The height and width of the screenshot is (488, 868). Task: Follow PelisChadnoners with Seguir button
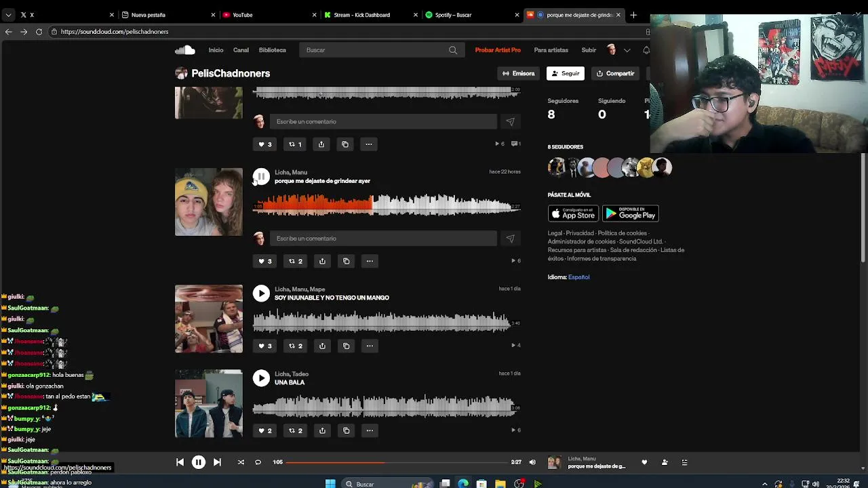coord(566,73)
